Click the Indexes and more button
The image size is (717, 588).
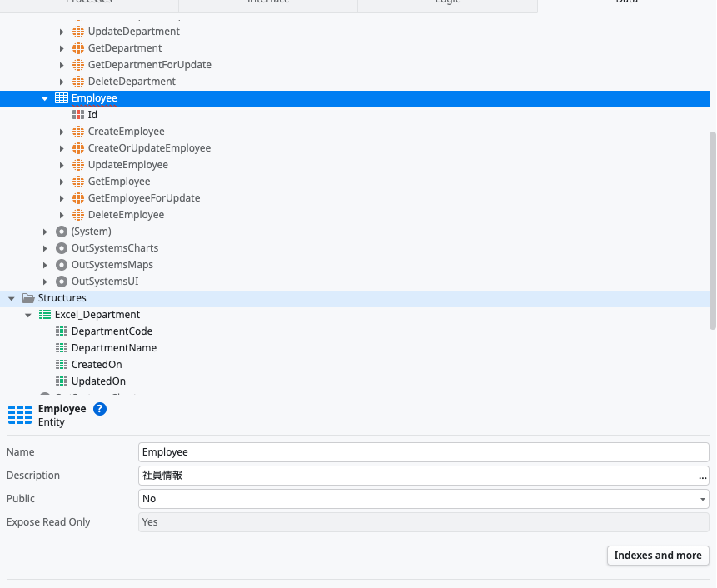pos(658,555)
